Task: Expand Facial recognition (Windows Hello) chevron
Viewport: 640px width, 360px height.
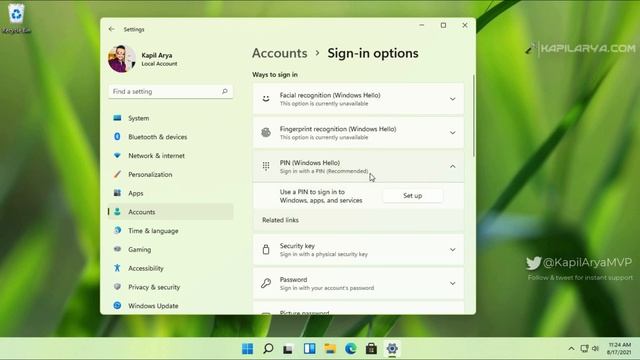Action: [x=452, y=99]
